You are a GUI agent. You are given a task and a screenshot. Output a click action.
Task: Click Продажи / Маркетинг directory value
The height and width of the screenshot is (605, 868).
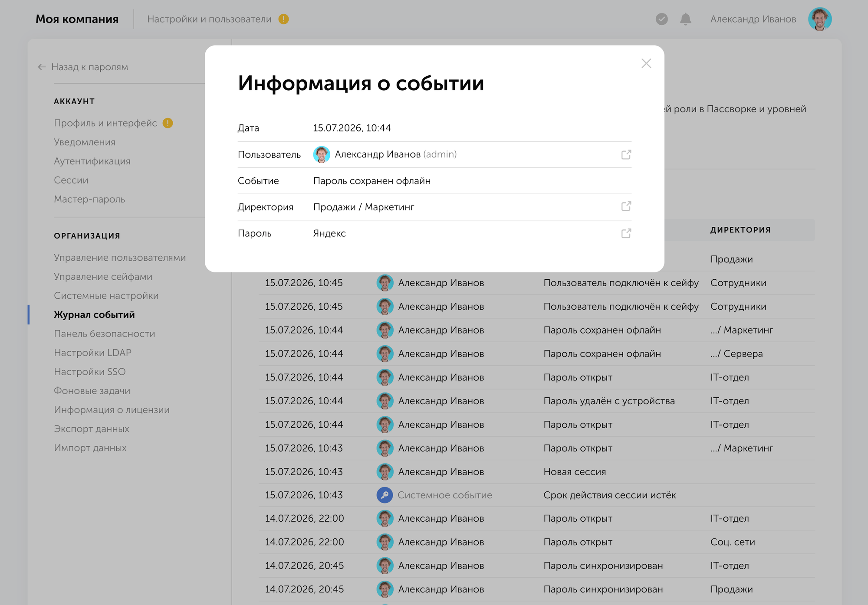coord(364,207)
